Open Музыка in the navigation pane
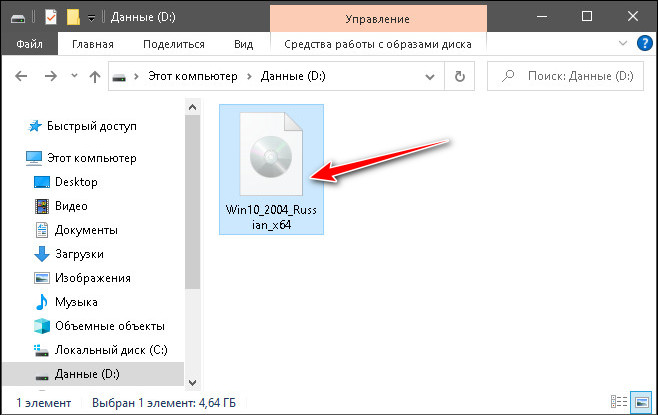This screenshot has height=415, width=658. pyautogui.click(x=76, y=302)
